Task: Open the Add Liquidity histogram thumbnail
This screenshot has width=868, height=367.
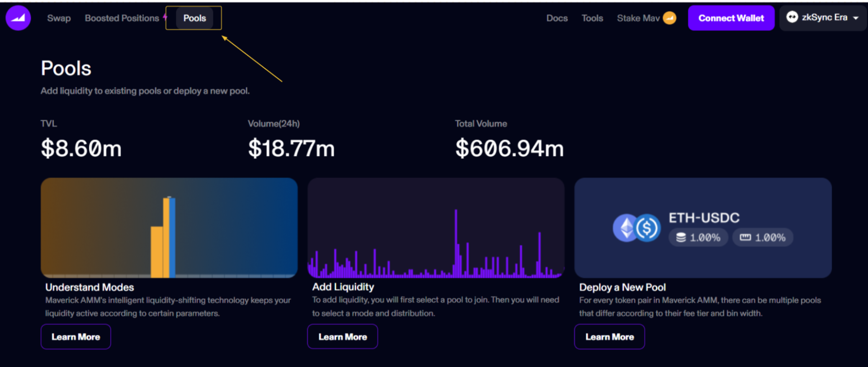Action: 436,228
